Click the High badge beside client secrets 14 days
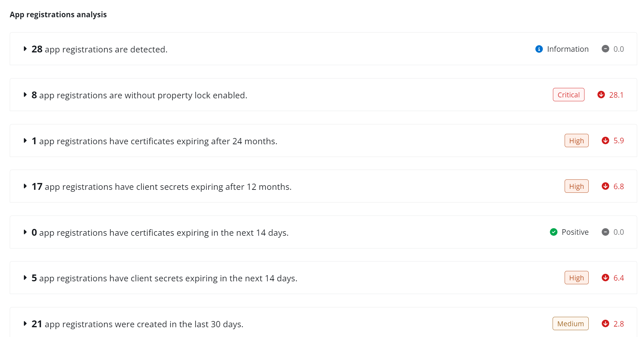This screenshot has height=337, width=644. pos(576,278)
